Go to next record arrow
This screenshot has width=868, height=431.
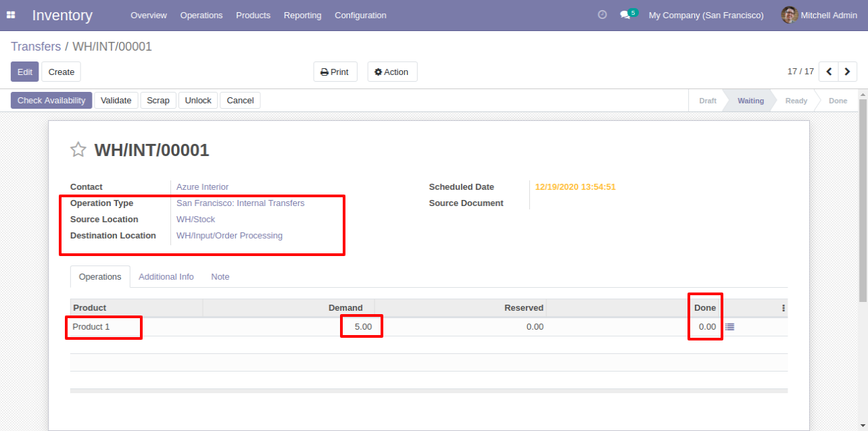pos(847,72)
